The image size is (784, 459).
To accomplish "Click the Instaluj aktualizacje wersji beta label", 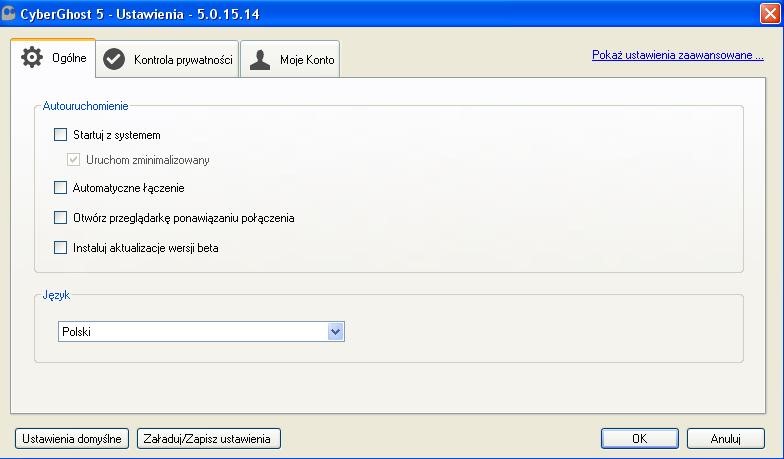I will (146, 248).
